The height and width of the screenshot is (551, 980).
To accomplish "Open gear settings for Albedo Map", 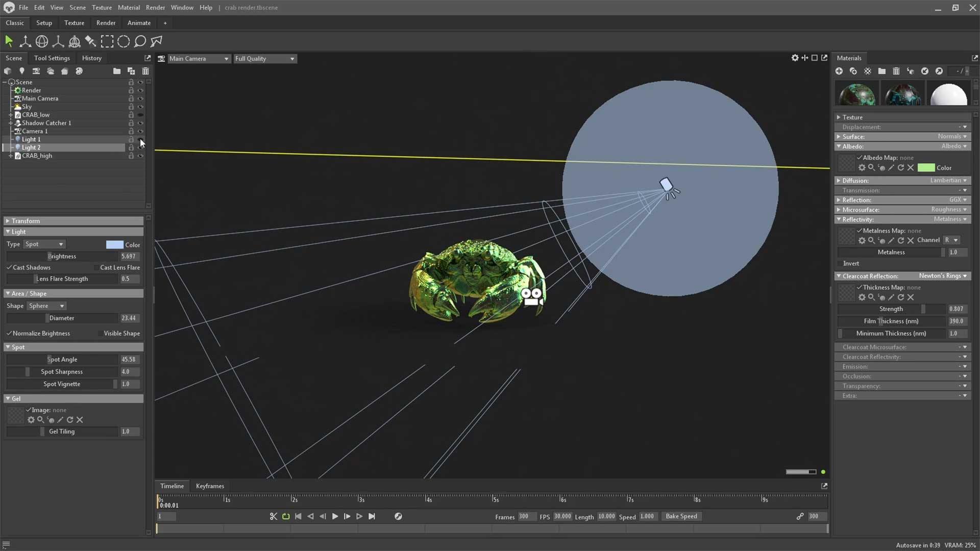I will tap(862, 168).
